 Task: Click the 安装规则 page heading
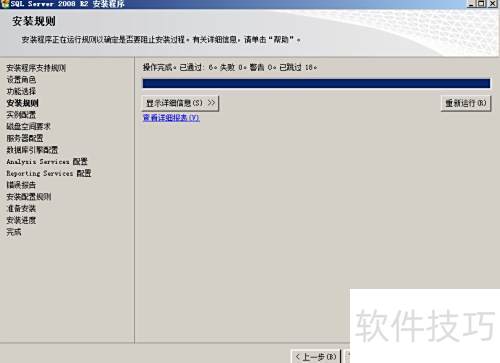34,21
